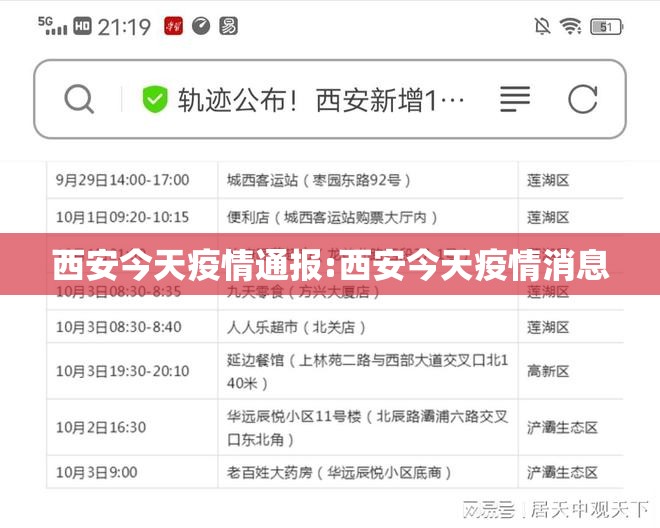Open the grey square notification icon

coord(229,26)
